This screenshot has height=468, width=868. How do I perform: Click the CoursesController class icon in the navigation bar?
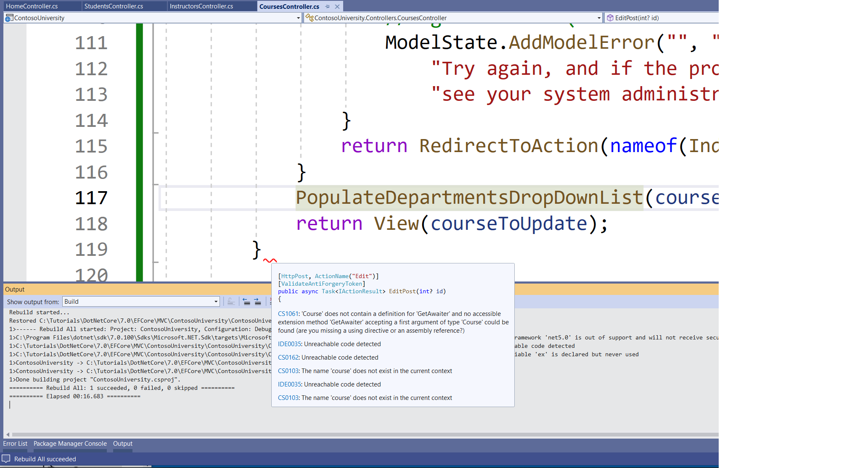[x=310, y=18]
